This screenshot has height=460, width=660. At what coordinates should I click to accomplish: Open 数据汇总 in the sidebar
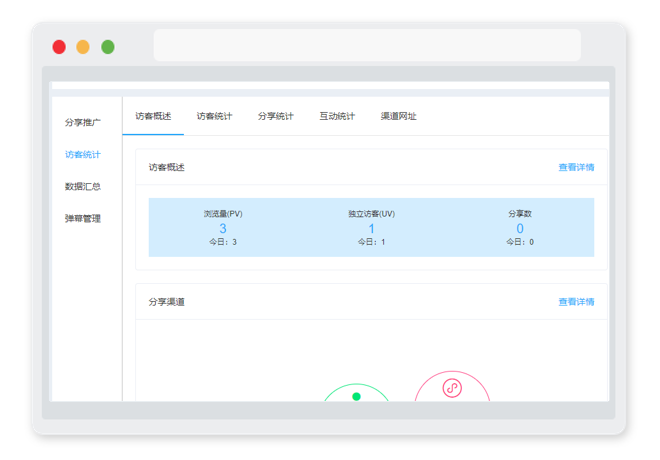pyautogui.click(x=82, y=186)
